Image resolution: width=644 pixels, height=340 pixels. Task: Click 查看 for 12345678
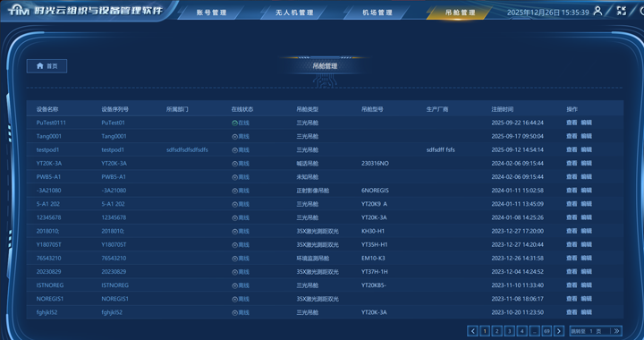point(572,217)
